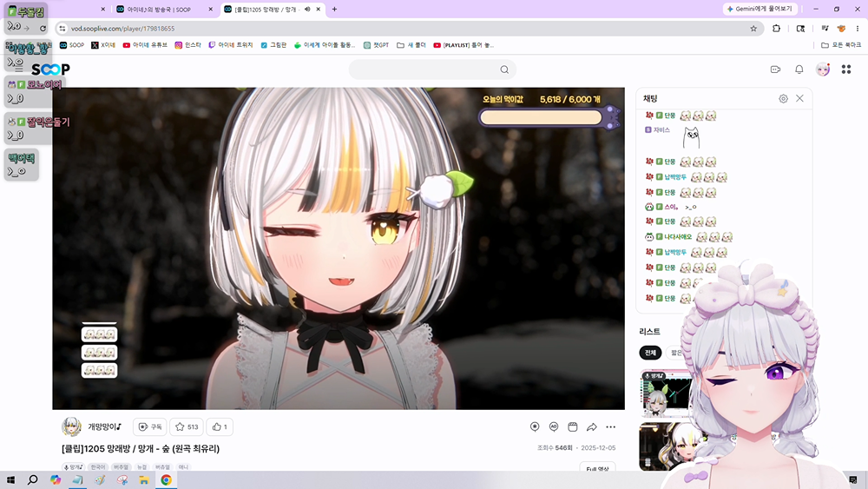
Task: Click the address bar URL vod.sooplive.com
Action: tap(123, 29)
